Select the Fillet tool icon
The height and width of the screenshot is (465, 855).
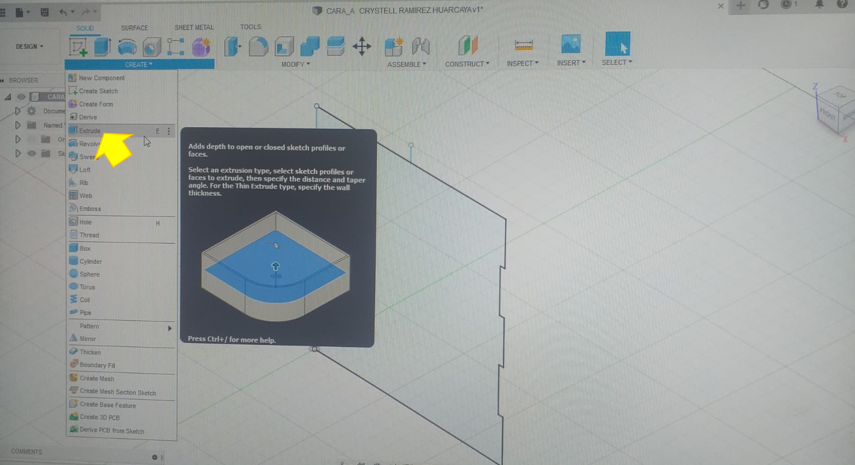258,47
